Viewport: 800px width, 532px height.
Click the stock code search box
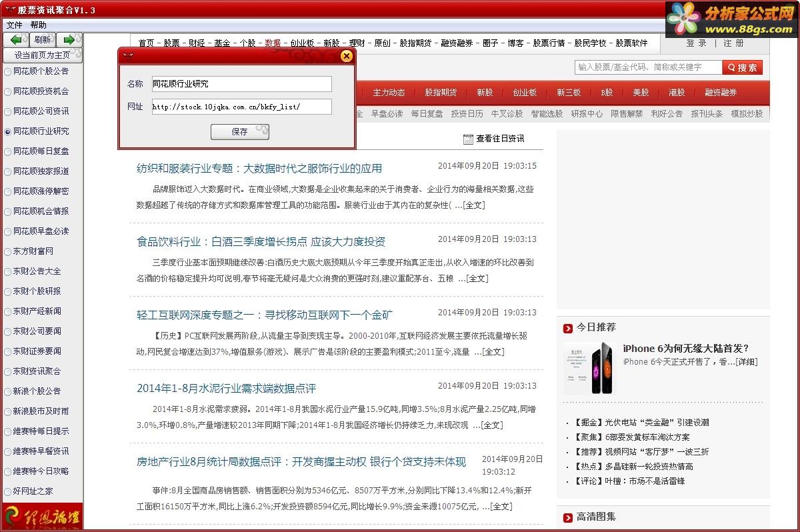[648, 67]
